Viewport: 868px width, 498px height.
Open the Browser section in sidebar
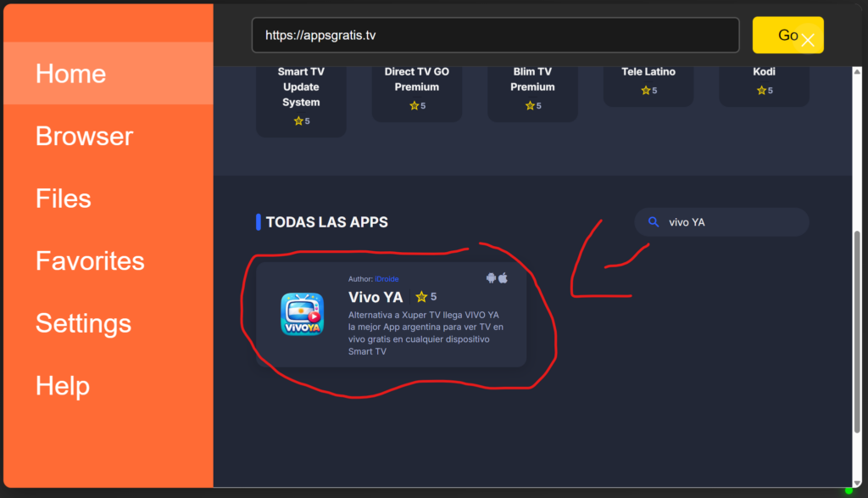pos(84,137)
